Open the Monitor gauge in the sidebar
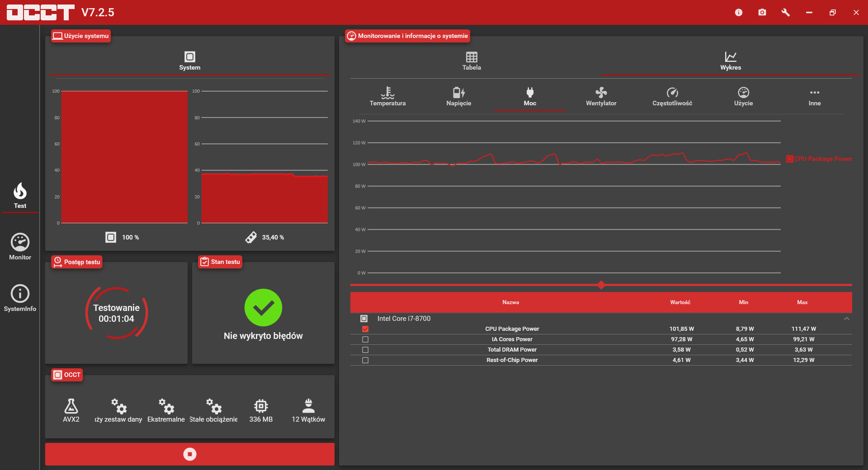Image resolution: width=868 pixels, height=470 pixels. (x=20, y=242)
